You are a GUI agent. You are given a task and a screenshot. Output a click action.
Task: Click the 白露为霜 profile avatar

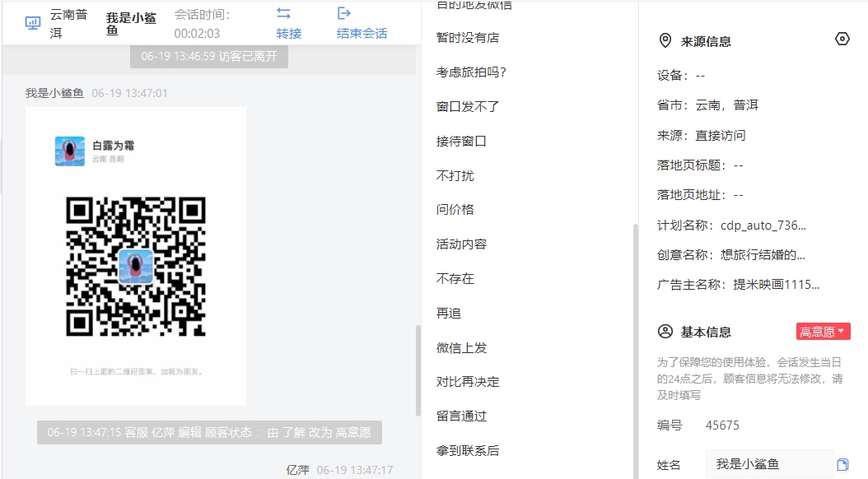click(x=70, y=151)
